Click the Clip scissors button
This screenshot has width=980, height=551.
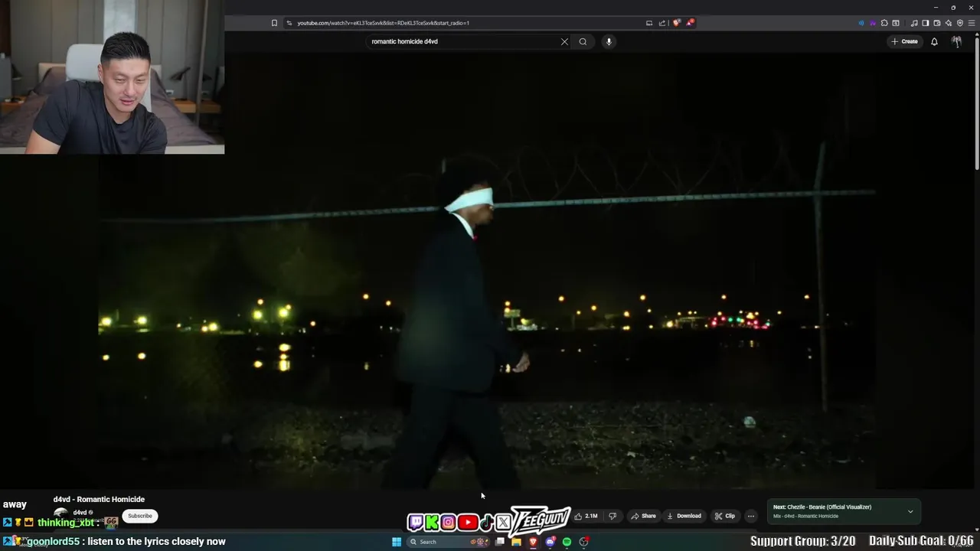725,516
